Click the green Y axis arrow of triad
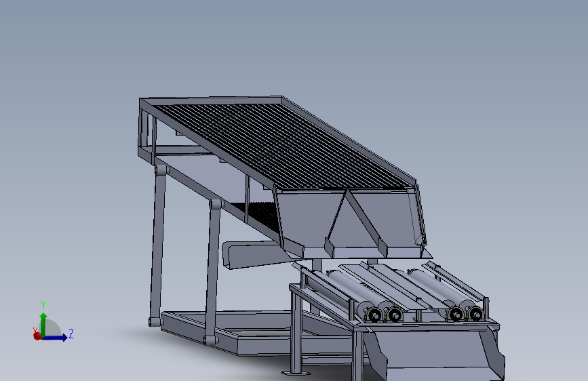Screen dimensions: 588x381 (43, 324)
